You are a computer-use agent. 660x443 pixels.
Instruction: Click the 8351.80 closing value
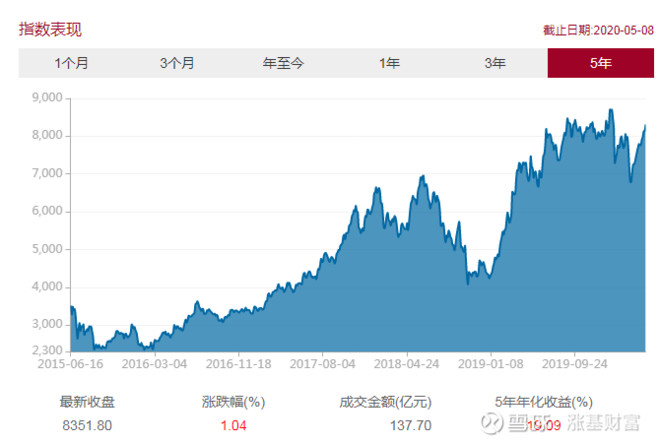87,425
